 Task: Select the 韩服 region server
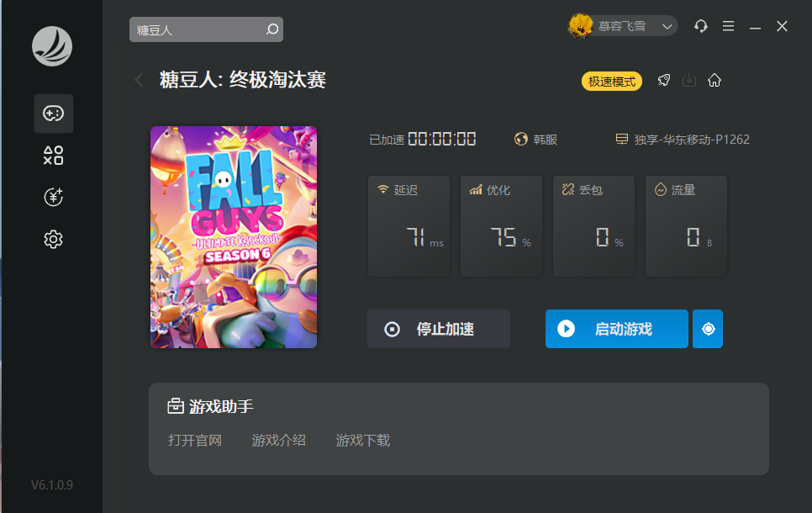(x=545, y=140)
